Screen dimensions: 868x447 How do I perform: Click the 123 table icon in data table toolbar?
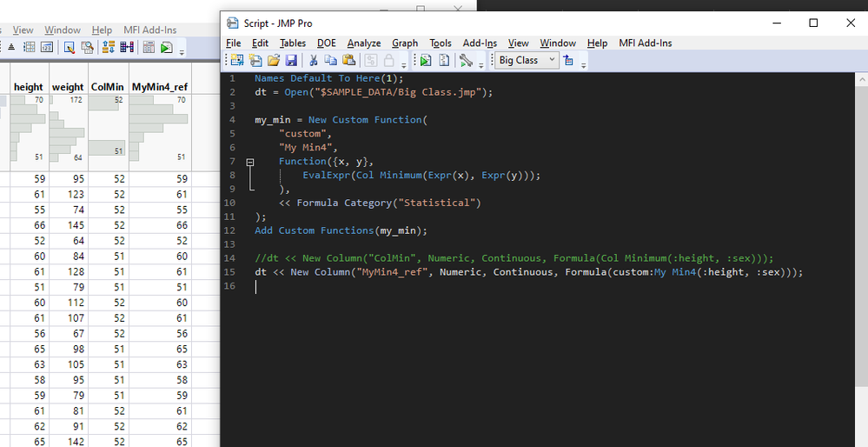(x=47, y=47)
